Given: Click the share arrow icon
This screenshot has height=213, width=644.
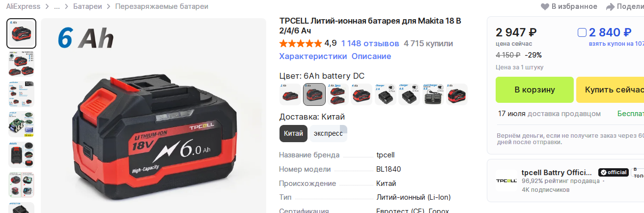Looking at the screenshot, I should tap(610, 7).
